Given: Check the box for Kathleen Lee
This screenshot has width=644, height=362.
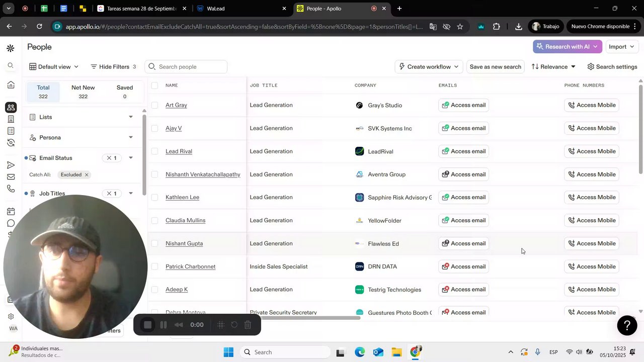Looking at the screenshot, I should (x=154, y=197).
